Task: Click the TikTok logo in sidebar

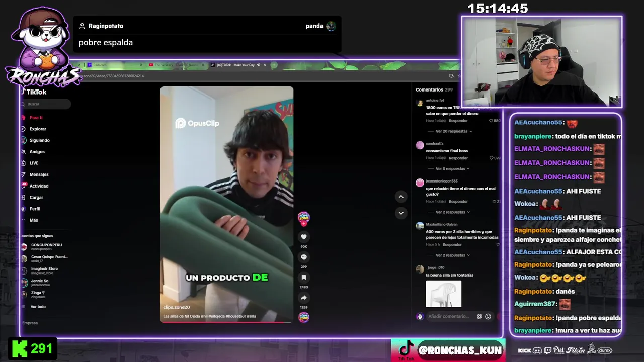Action: (x=34, y=92)
